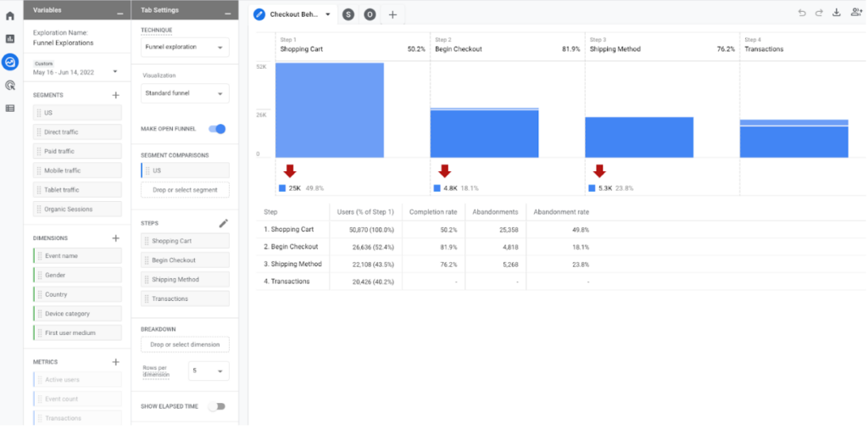Select the Tablet traffic segment
Screen dimensions: 868x430
(77, 189)
